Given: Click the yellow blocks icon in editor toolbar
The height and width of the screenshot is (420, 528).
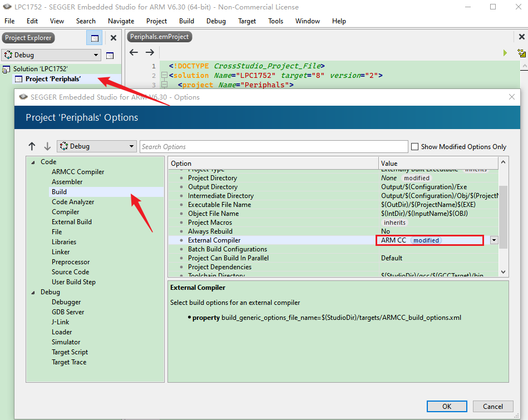Looking at the screenshot, I should [521, 53].
